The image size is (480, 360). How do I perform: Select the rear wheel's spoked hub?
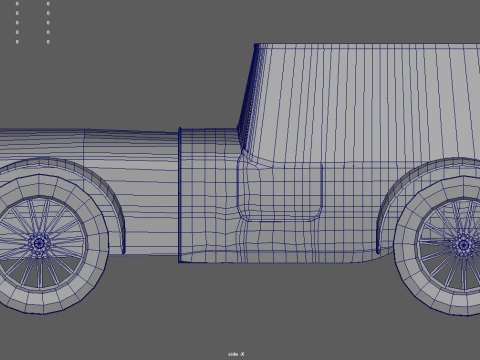pos(464,245)
